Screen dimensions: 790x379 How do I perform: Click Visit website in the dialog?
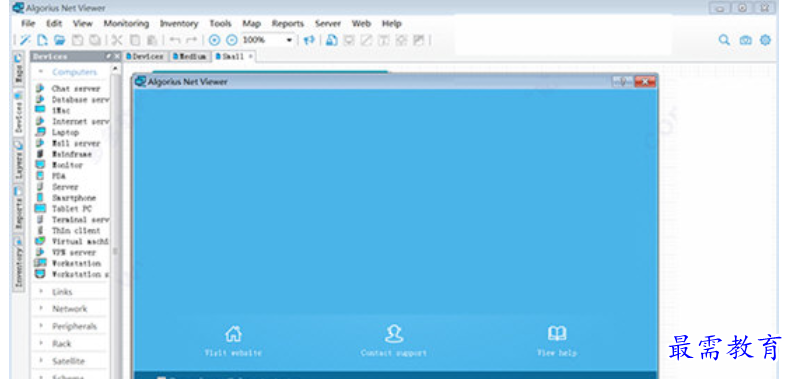pyautogui.click(x=233, y=341)
